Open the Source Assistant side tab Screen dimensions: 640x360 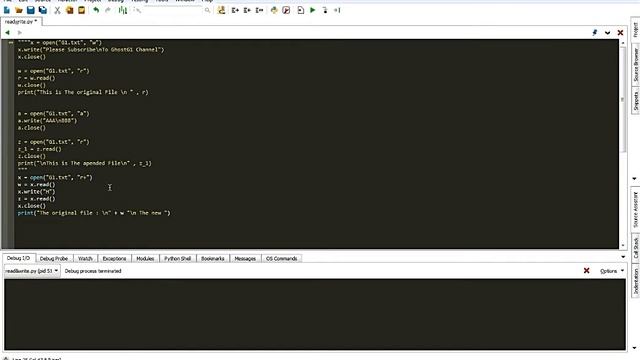coord(636,210)
